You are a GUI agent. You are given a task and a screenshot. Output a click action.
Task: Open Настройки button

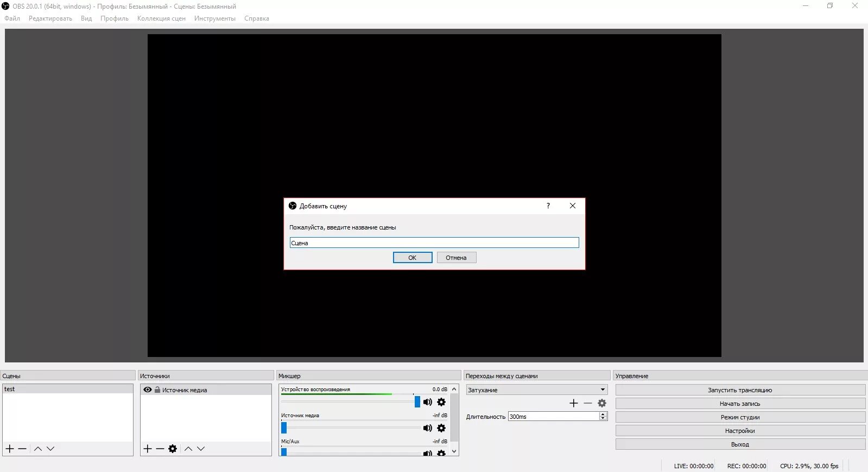click(740, 431)
